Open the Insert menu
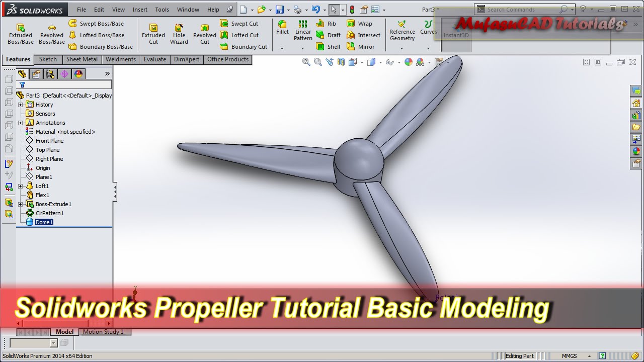 [x=140, y=10]
